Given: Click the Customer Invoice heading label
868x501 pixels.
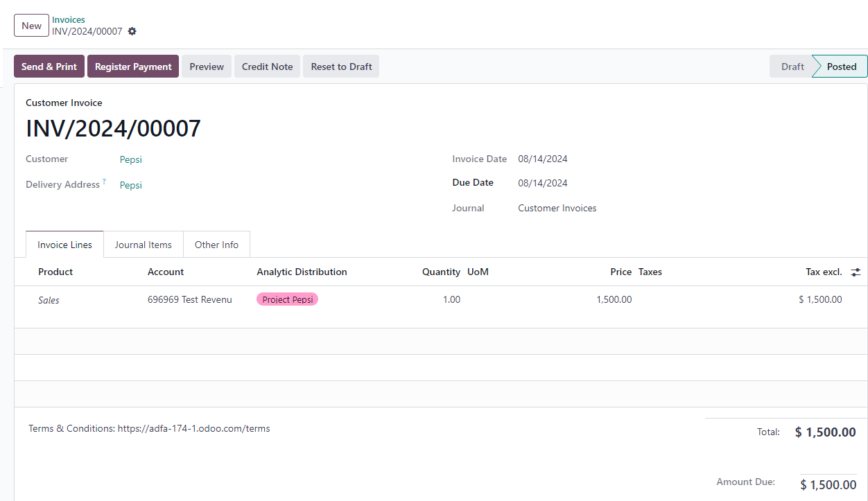Looking at the screenshot, I should (x=64, y=103).
